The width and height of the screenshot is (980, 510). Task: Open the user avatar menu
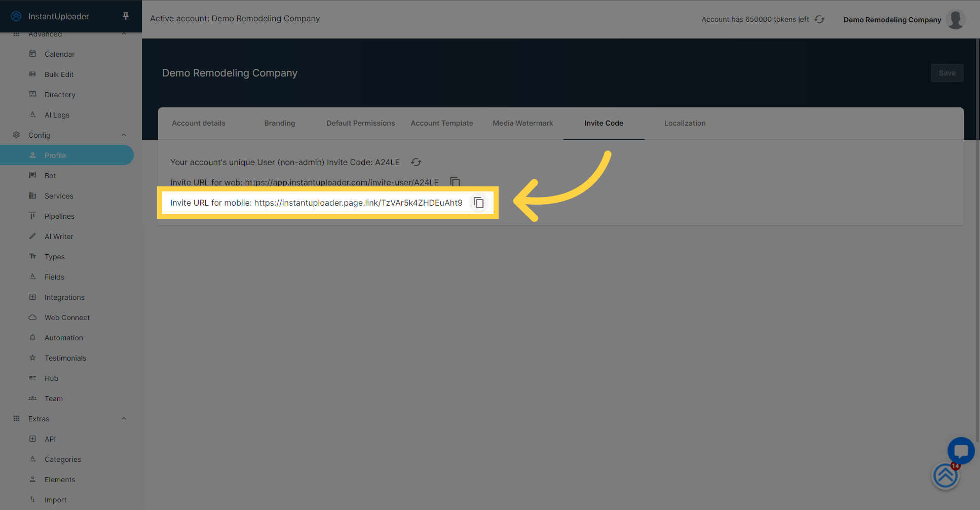click(955, 20)
